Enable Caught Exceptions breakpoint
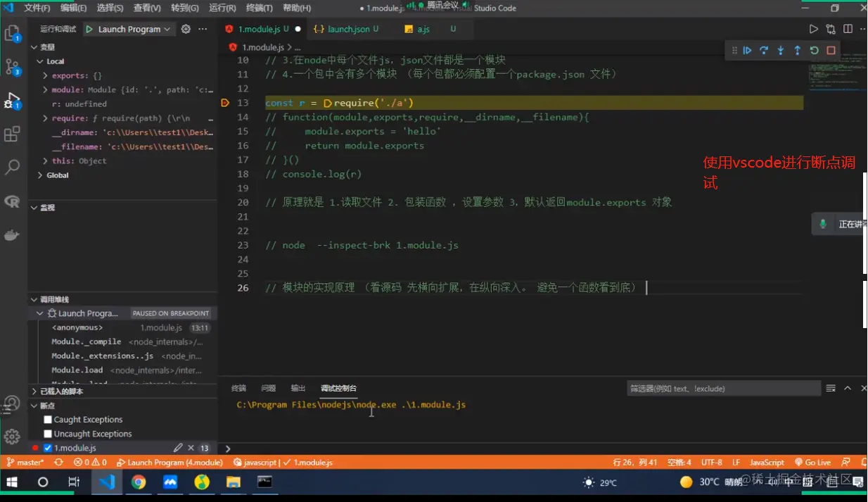868x502 pixels. click(48, 420)
